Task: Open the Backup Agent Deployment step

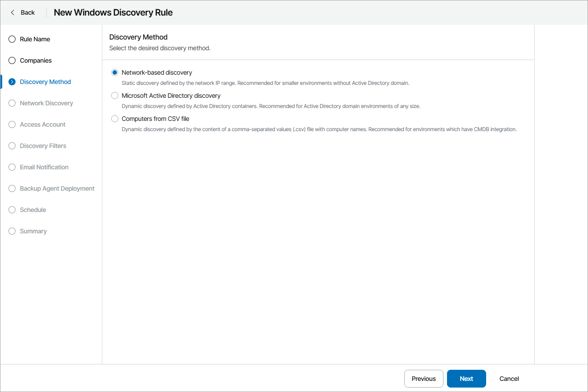Action: 57,188
